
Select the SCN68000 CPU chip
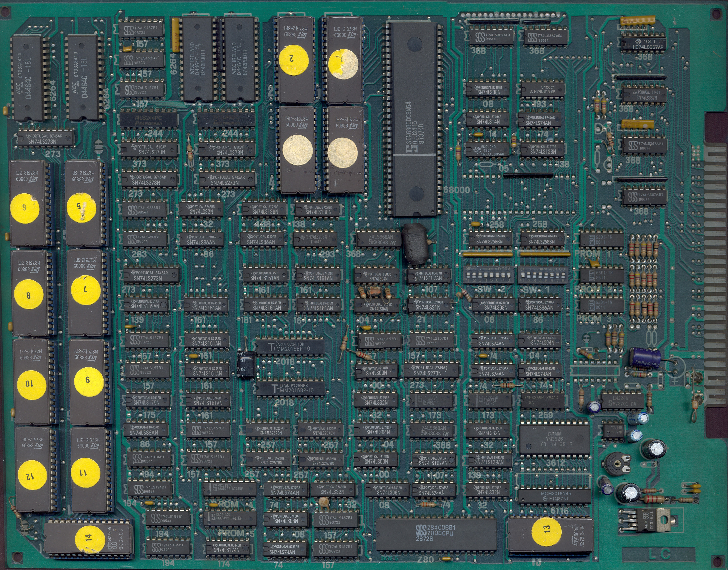(414, 120)
